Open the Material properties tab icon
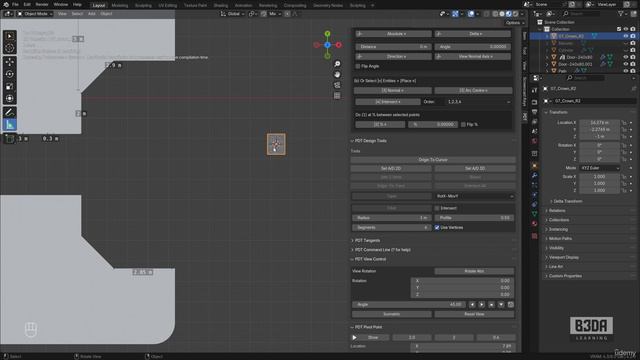The width and height of the screenshot is (640, 360). (x=535, y=224)
